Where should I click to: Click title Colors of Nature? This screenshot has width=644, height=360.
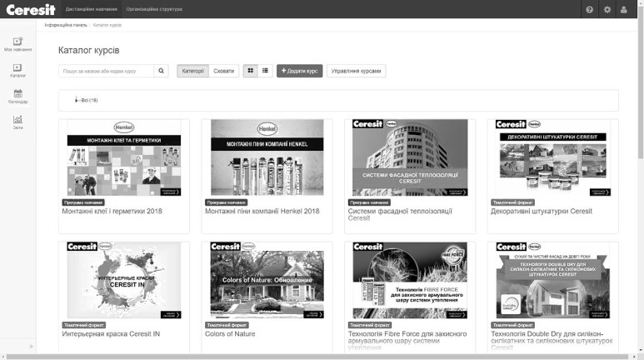(230, 334)
